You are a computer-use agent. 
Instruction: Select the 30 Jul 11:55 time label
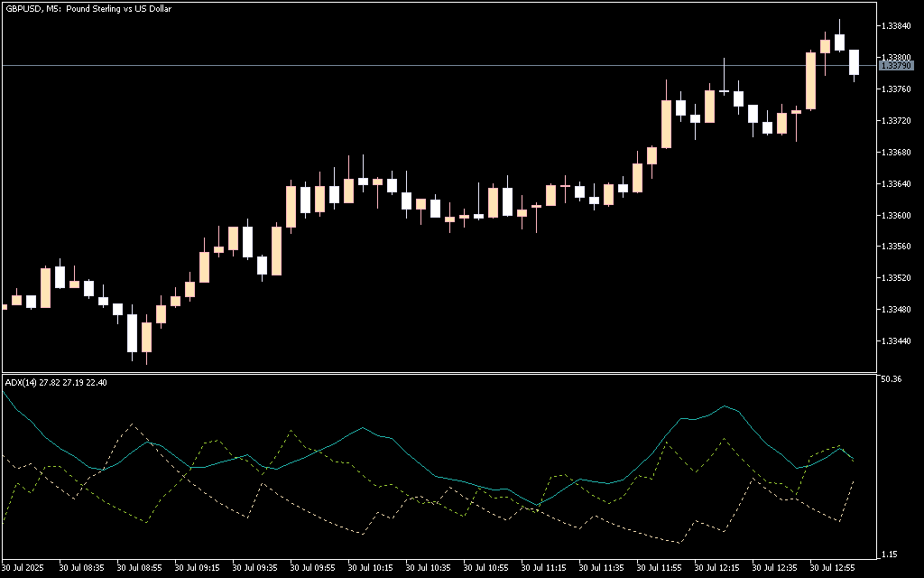click(x=659, y=569)
